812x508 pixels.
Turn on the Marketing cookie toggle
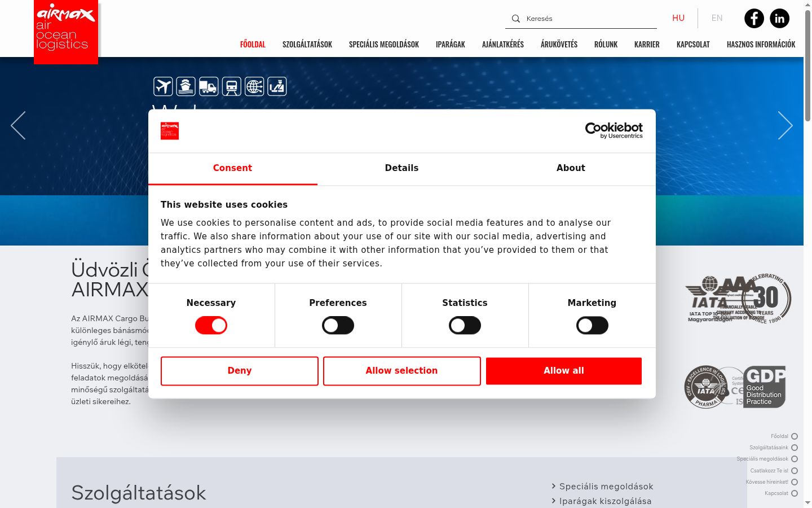(x=592, y=325)
